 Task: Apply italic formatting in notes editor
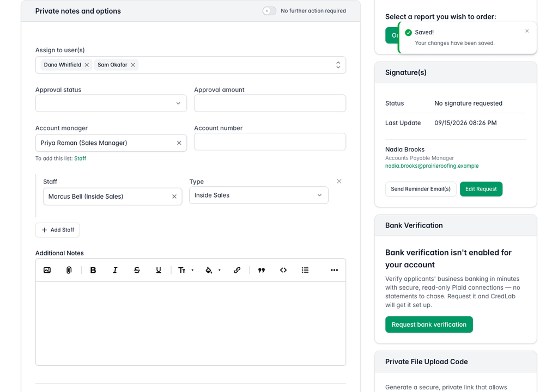pyautogui.click(x=115, y=270)
